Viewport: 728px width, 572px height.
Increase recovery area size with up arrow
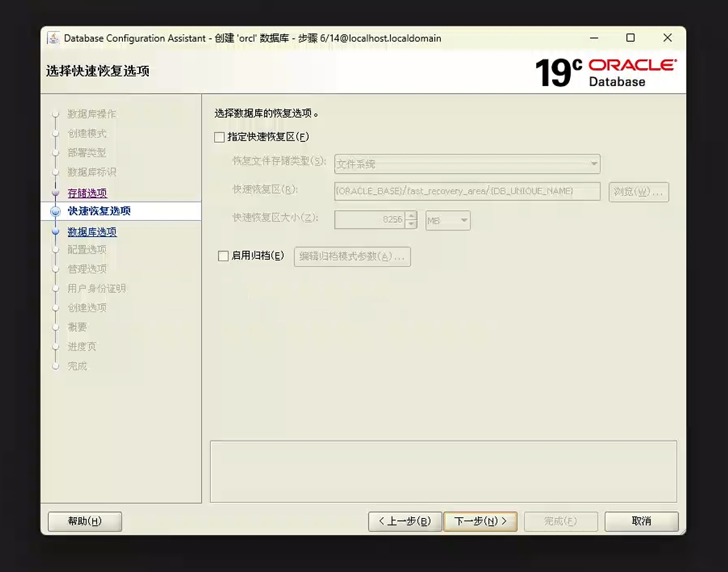point(411,216)
